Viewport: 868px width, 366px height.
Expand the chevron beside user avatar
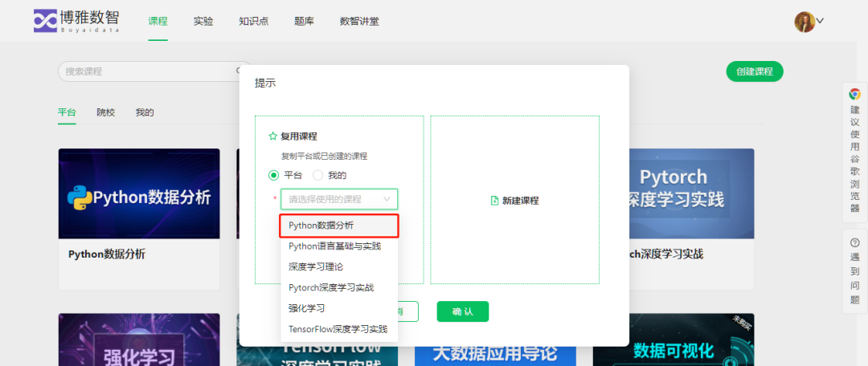click(x=820, y=20)
